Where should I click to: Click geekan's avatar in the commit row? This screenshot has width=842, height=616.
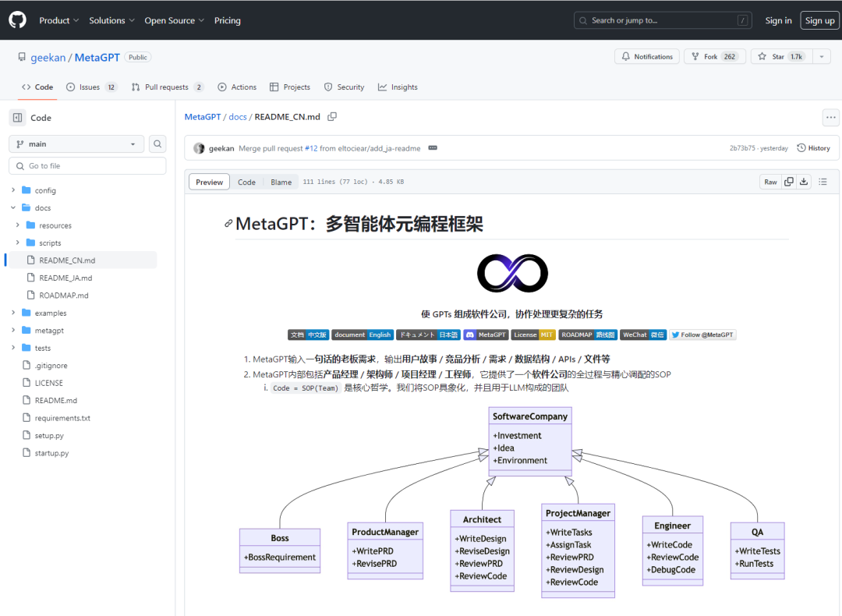point(200,148)
